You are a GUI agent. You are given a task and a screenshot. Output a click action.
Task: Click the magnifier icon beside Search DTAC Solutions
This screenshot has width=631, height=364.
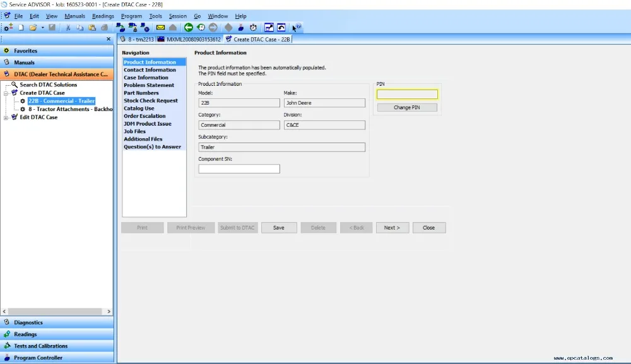click(x=15, y=85)
